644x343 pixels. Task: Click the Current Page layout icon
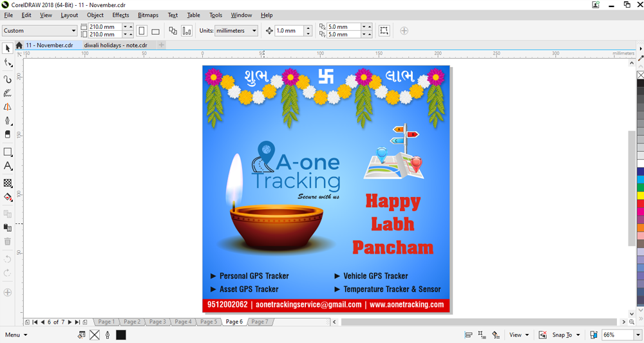(187, 31)
